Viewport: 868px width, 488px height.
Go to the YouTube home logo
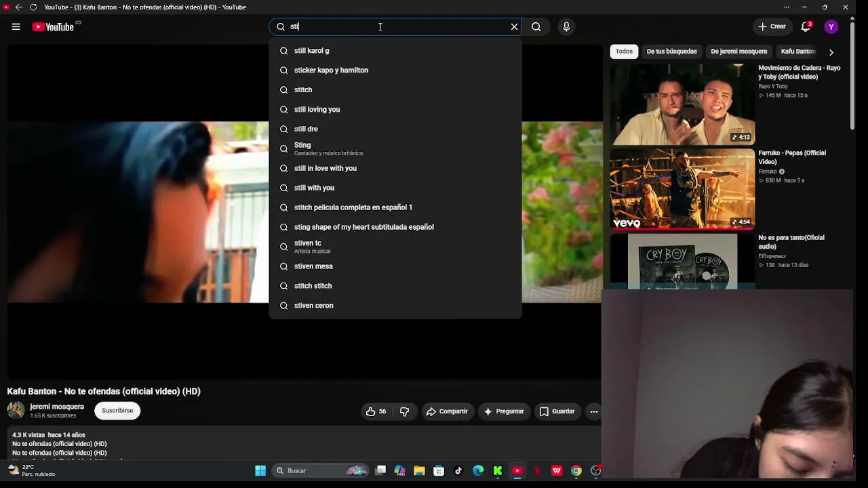[x=53, y=27]
